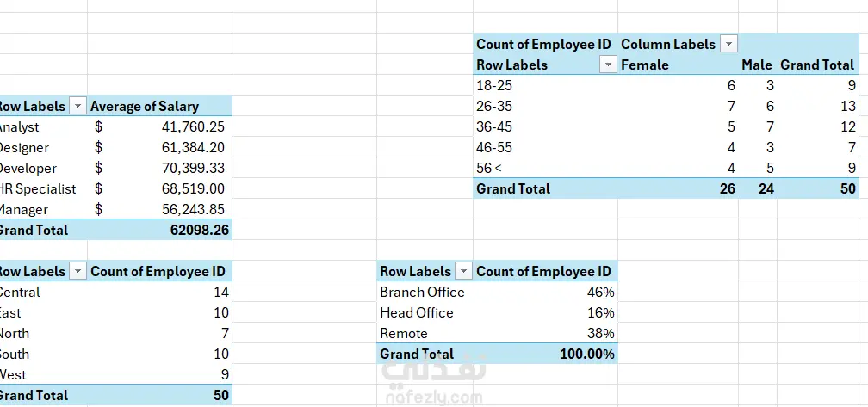Click the 62098.26 grand total cell
Screen dimensions: 868x407
[159, 230]
